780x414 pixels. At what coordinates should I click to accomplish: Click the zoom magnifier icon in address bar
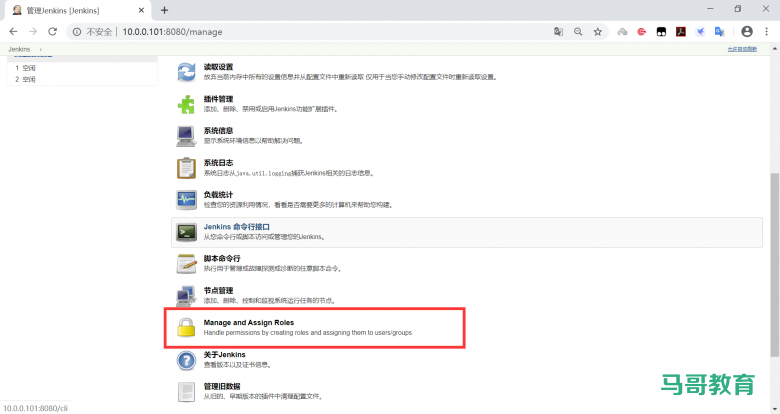578,32
